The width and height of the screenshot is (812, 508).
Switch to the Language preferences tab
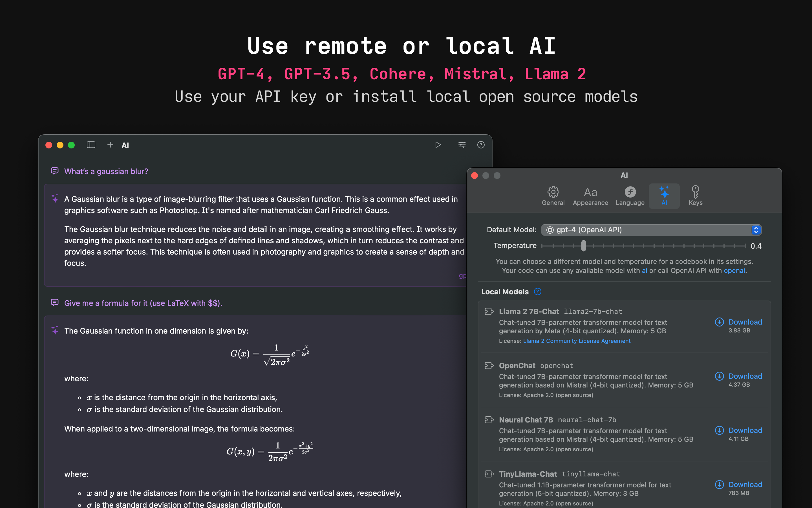click(630, 196)
